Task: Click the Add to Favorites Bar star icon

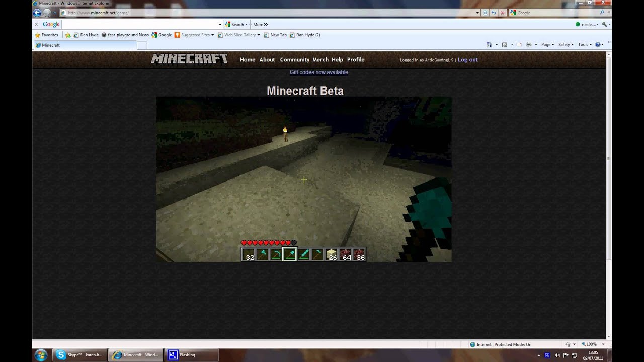Action: click(68, 35)
